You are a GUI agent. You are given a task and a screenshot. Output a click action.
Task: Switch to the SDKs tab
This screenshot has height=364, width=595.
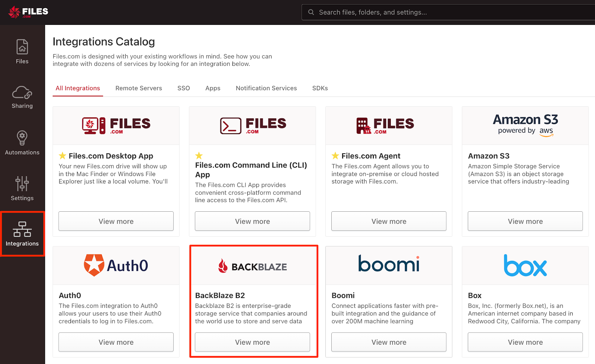point(320,88)
